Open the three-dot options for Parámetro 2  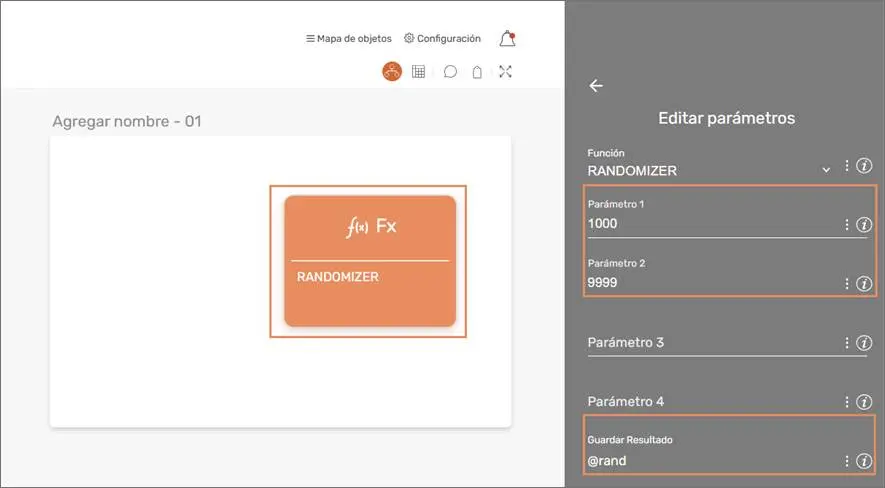847,284
